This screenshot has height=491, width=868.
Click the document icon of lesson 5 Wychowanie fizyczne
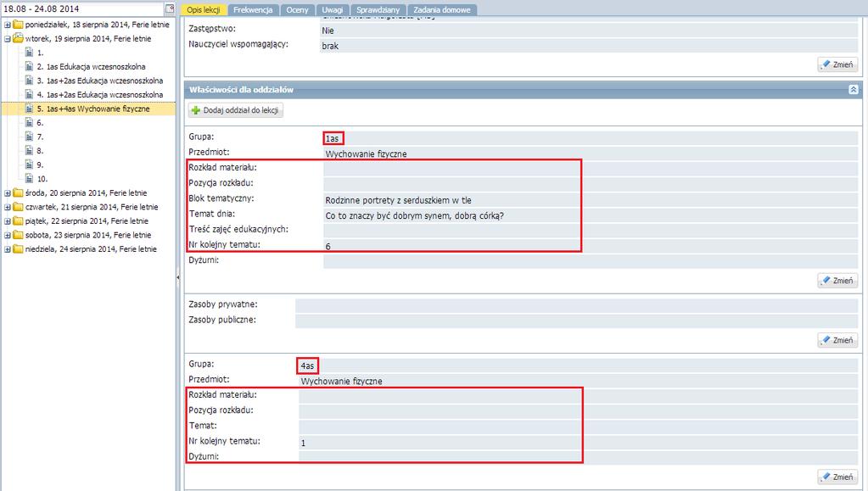coord(30,109)
